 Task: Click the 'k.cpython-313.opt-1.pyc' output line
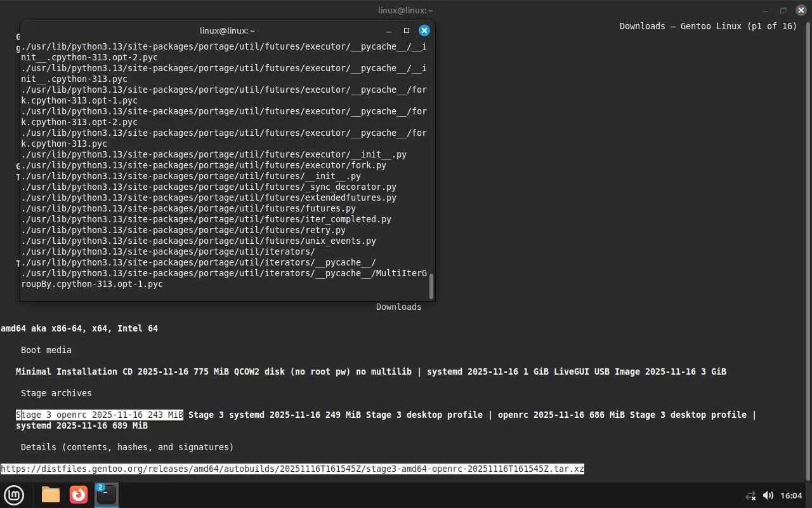(x=79, y=100)
